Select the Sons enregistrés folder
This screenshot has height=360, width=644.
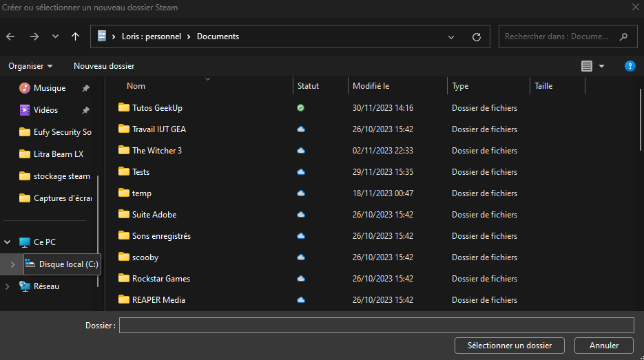coord(161,236)
